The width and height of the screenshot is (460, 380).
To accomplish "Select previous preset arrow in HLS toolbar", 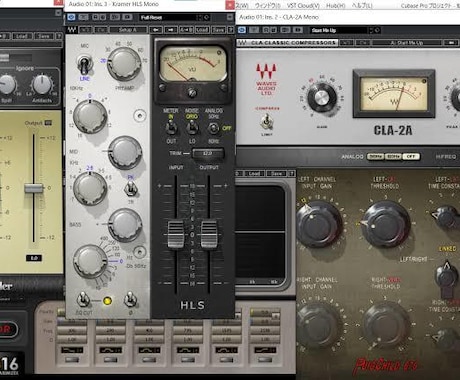I will (x=156, y=30).
